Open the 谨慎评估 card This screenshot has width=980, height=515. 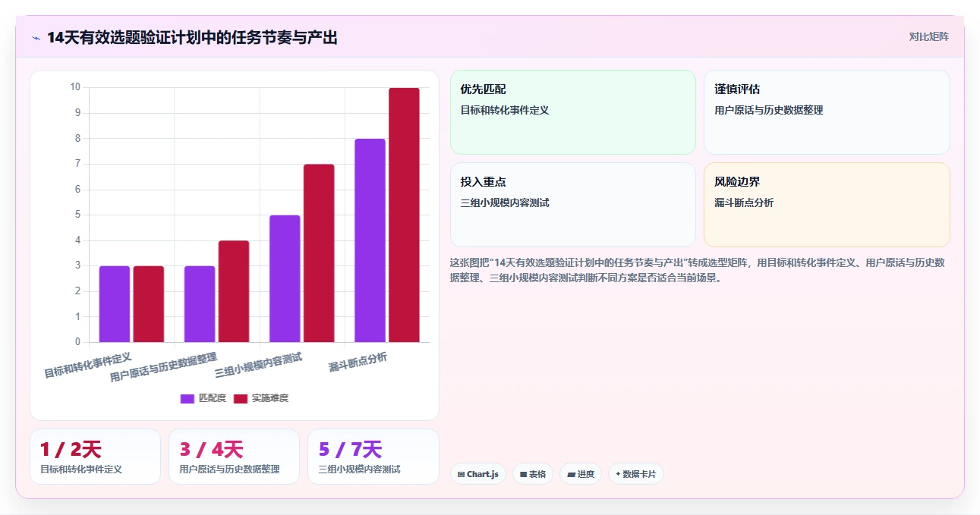pos(827,112)
